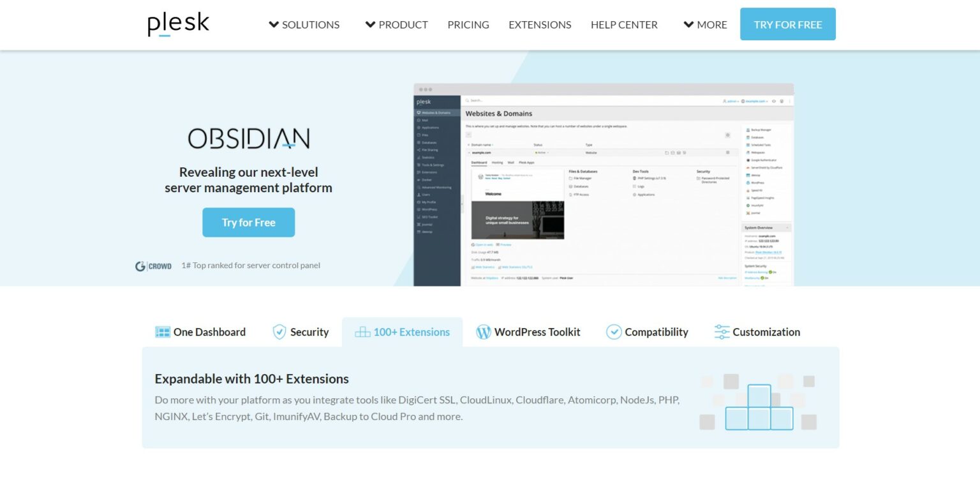Expand the SOLUTIONS menu

(304, 25)
